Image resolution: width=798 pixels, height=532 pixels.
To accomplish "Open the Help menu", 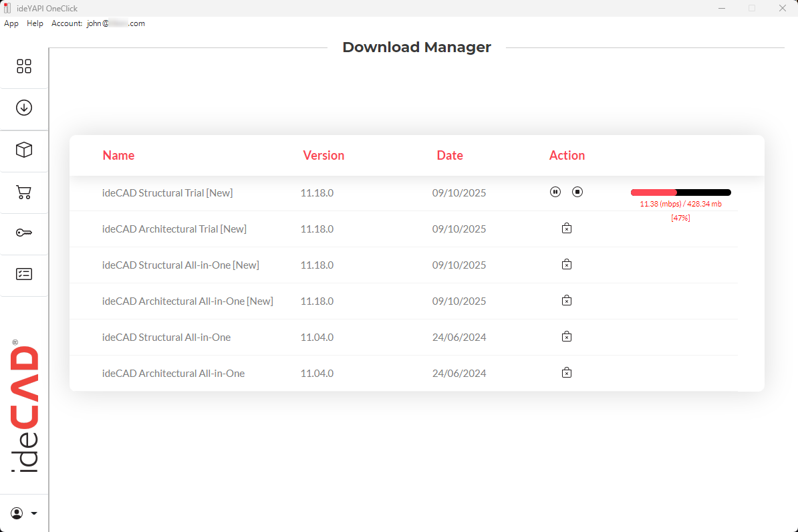I will [x=35, y=23].
